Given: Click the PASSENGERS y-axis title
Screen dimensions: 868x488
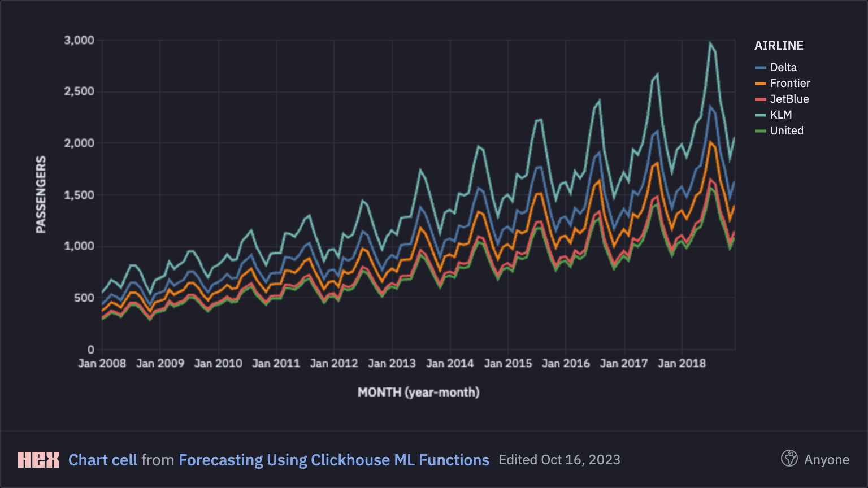Looking at the screenshot, I should click(41, 194).
